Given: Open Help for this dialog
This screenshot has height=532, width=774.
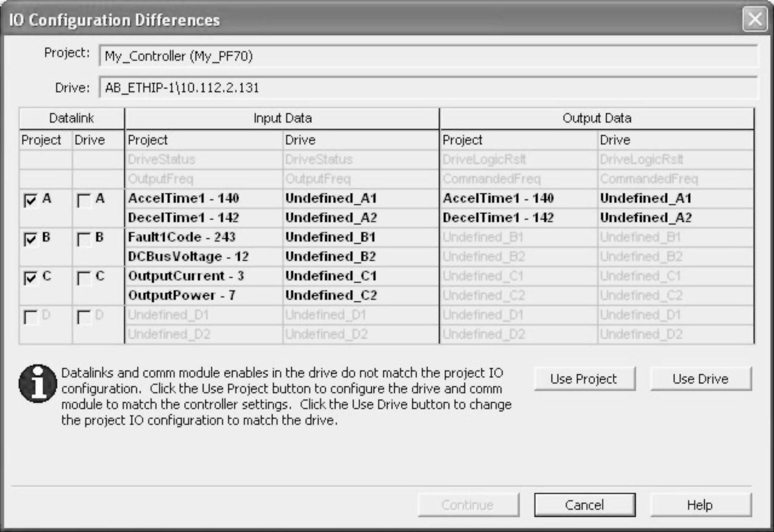Looking at the screenshot, I should 701,505.
